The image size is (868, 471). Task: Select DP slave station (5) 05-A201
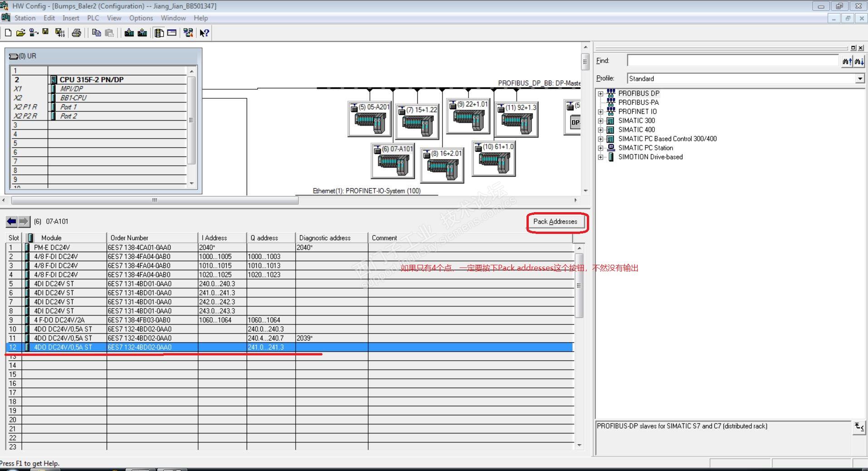[370, 119]
